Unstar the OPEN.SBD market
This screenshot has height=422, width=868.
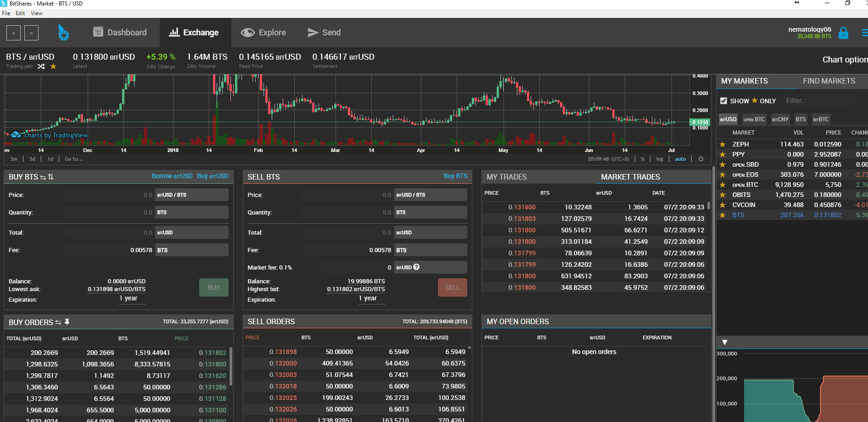click(x=722, y=164)
